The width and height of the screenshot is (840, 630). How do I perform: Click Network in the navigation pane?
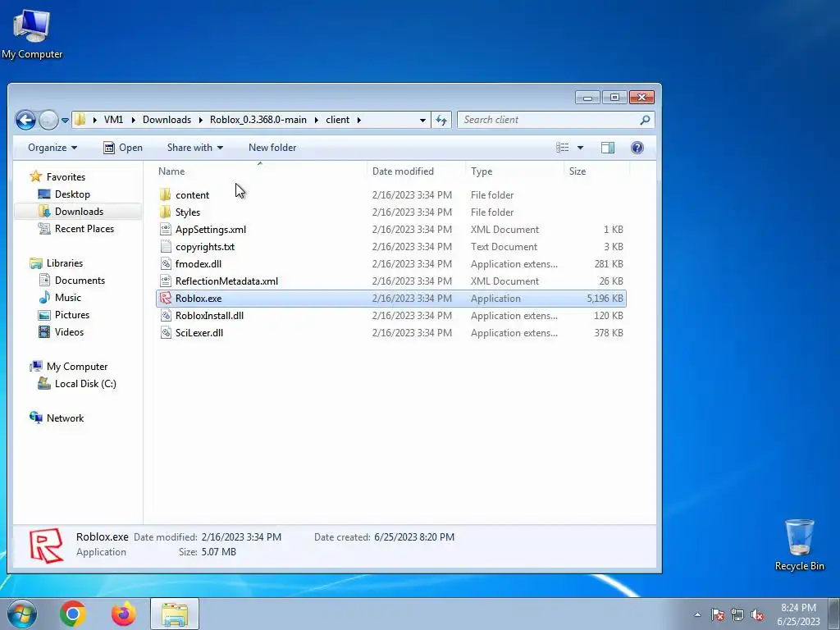pyautogui.click(x=65, y=418)
